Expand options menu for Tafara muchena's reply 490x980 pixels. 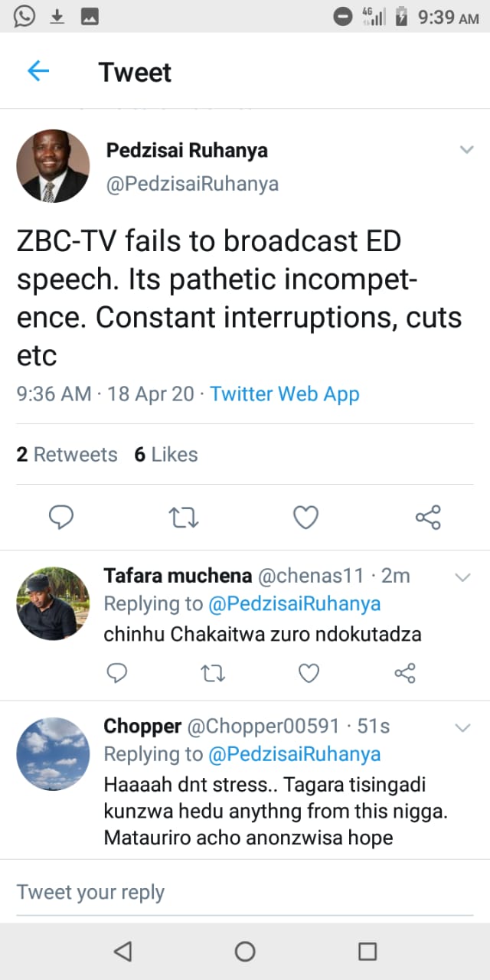pos(462,577)
